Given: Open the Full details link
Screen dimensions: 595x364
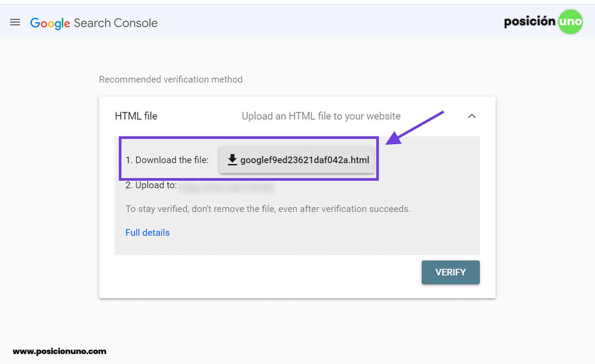Looking at the screenshot, I should tap(147, 233).
